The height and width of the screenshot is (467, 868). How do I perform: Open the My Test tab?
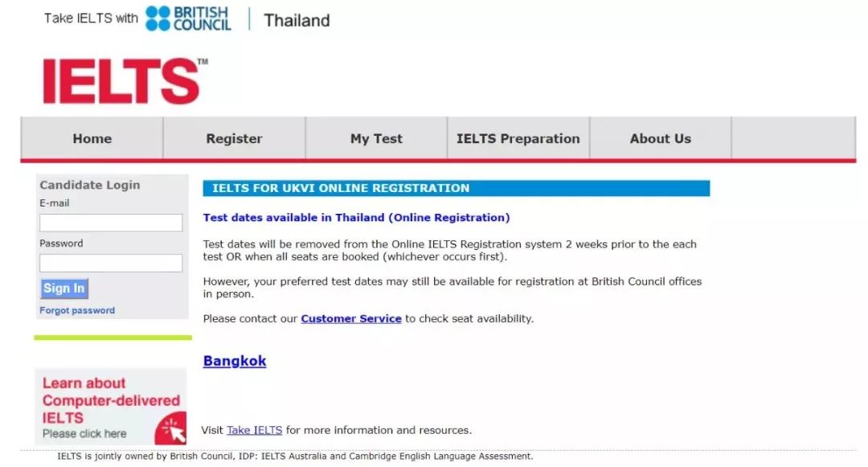(x=376, y=138)
